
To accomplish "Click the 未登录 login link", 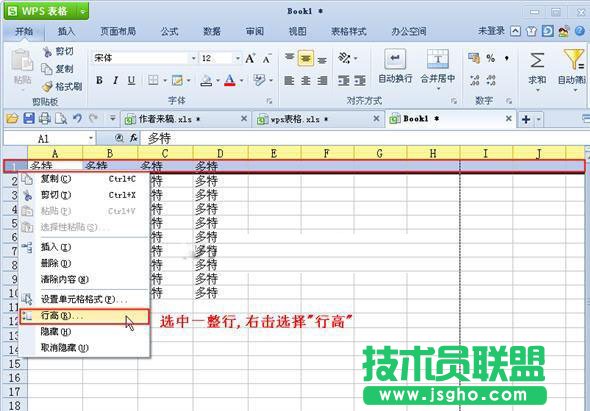I will click(x=491, y=31).
